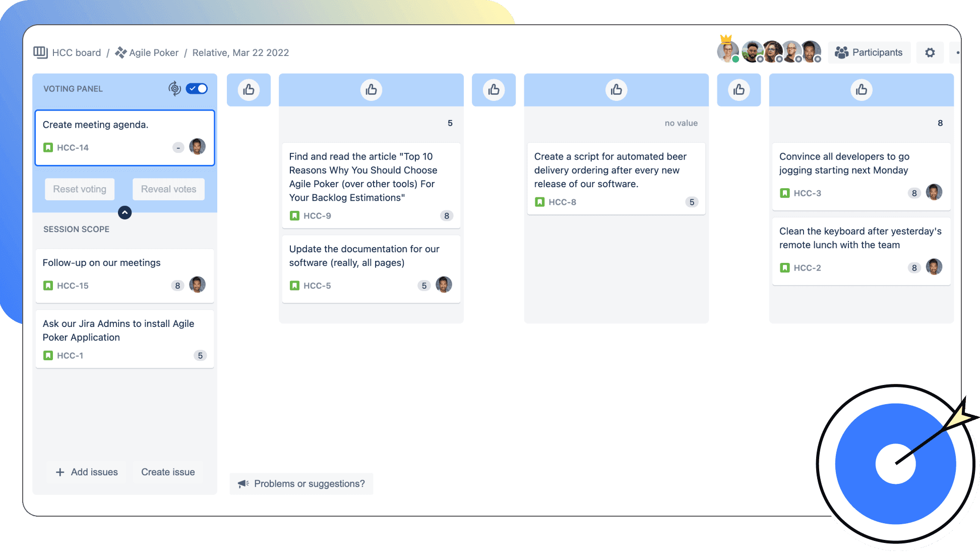
Task: Select the Reveal votes button
Action: click(x=168, y=189)
